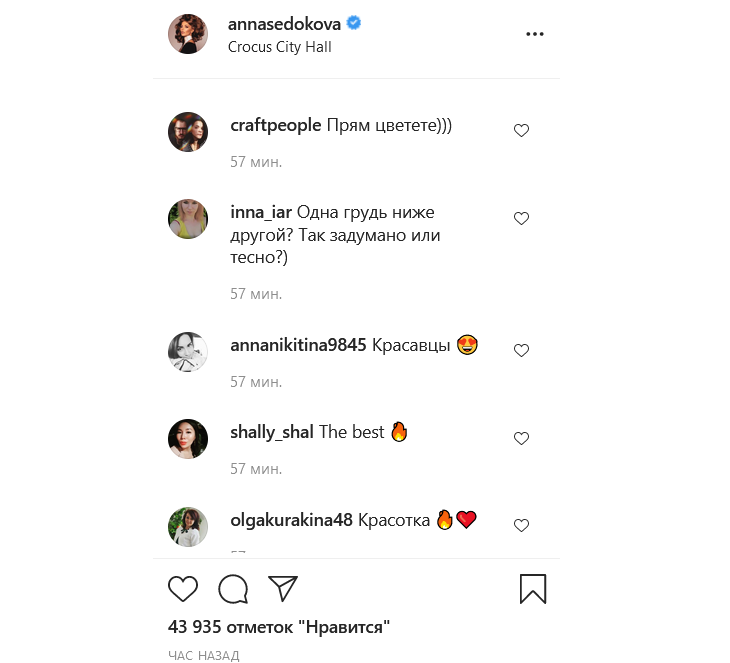
Task: Open the annasedokova username link
Action: click(284, 24)
